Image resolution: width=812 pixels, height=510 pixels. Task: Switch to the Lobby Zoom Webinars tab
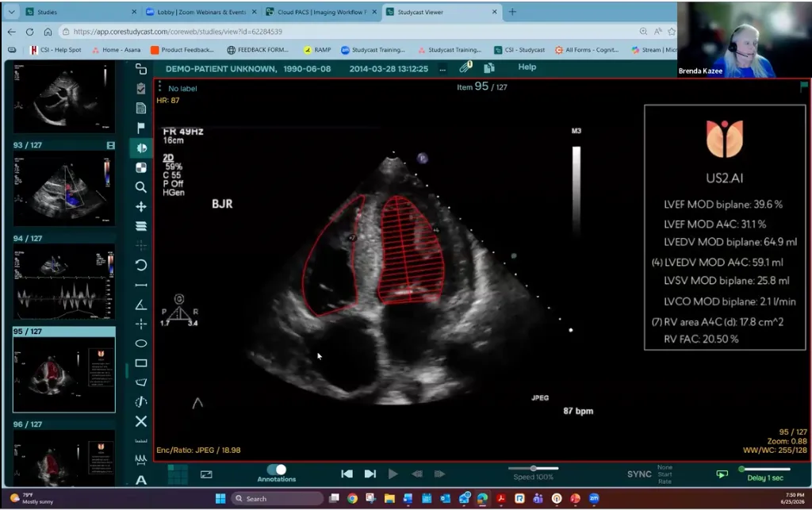(201, 11)
